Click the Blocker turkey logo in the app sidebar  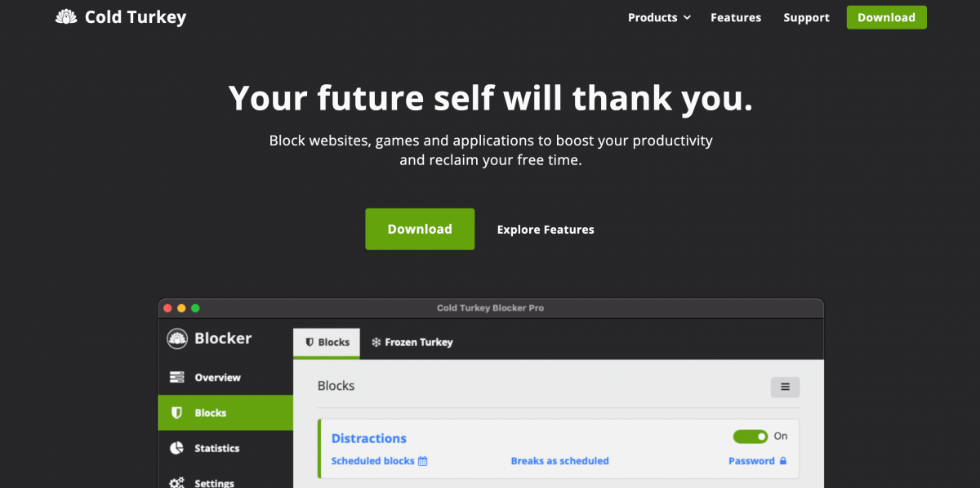click(x=177, y=338)
